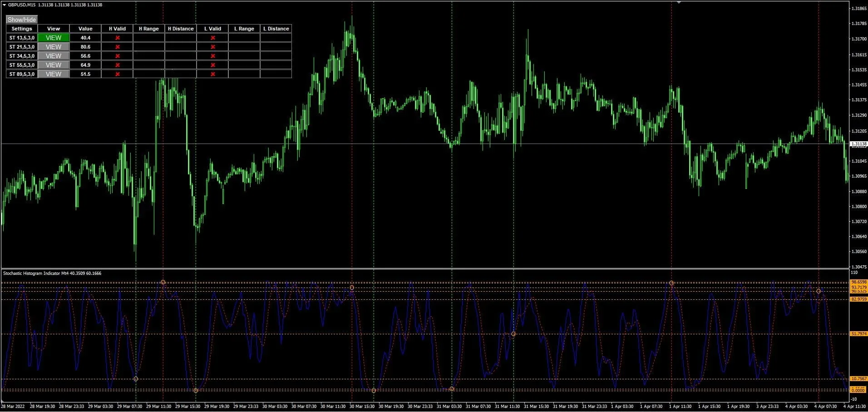Click the 51.7974 level marker on indicator scale
Image resolution: width=868 pixels, height=412 pixels.
coord(858,334)
